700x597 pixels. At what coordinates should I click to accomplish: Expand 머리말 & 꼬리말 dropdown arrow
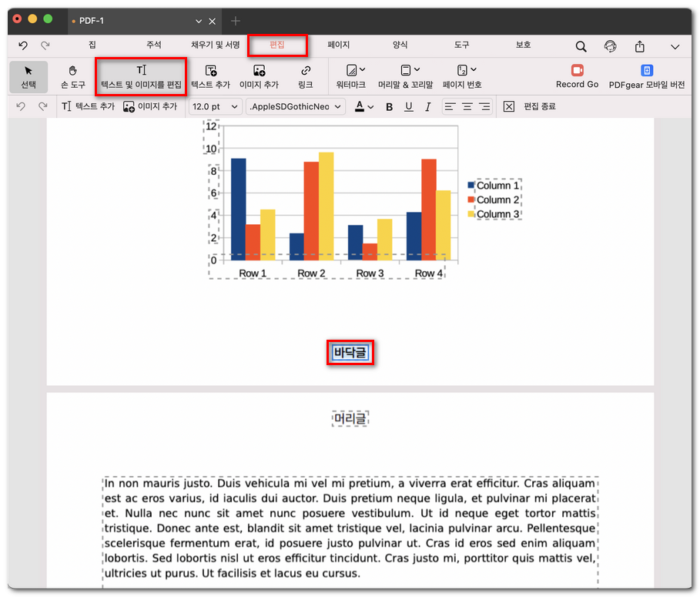click(x=417, y=69)
